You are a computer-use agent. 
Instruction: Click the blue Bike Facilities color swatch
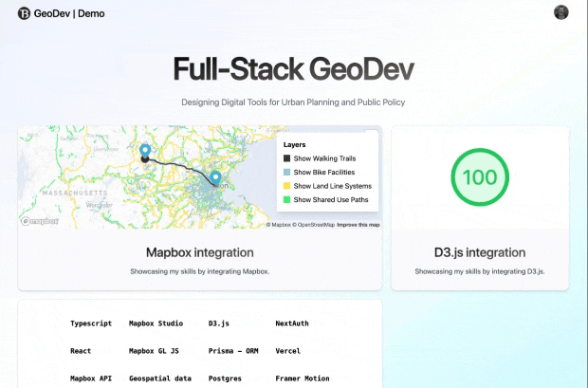286,173
